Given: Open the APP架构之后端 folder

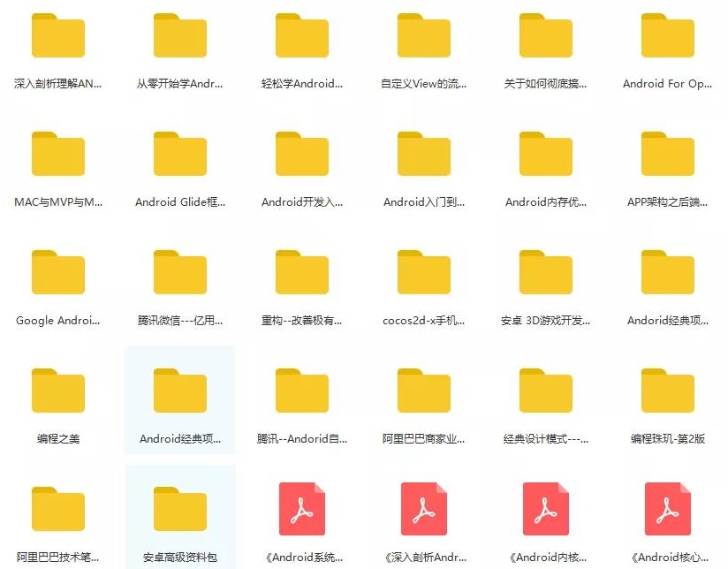Looking at the screenshot, I should (667, 153).
